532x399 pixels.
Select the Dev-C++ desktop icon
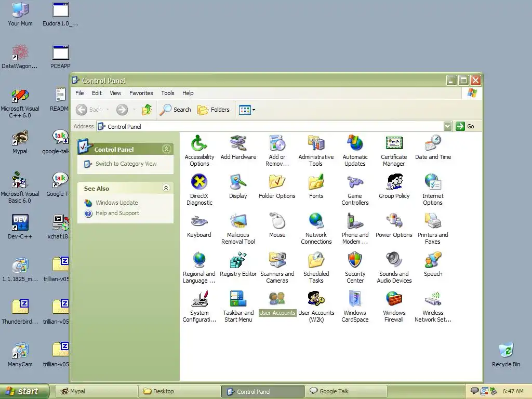point(20,227)
